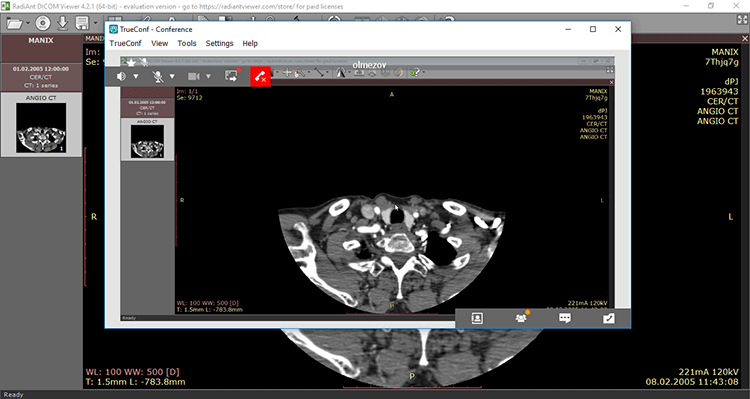Minimize the TrueConf Conference window
Screen dimensions: 750x399
pyautogui.click(x=568, y=29)
